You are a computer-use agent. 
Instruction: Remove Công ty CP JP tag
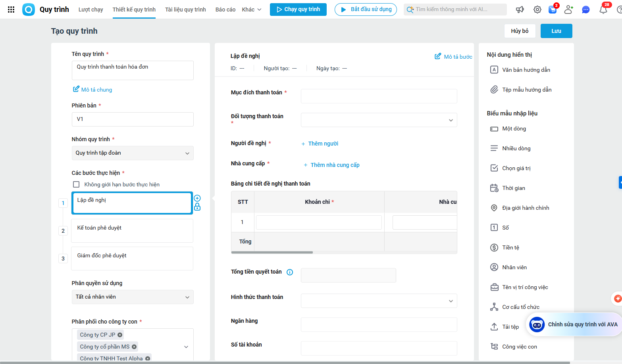[120, 335]
